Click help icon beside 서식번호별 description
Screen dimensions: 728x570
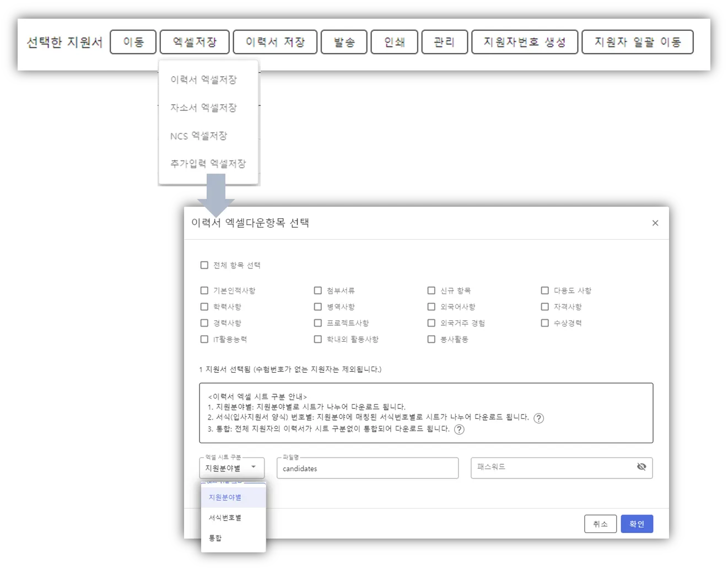point(539,418)
